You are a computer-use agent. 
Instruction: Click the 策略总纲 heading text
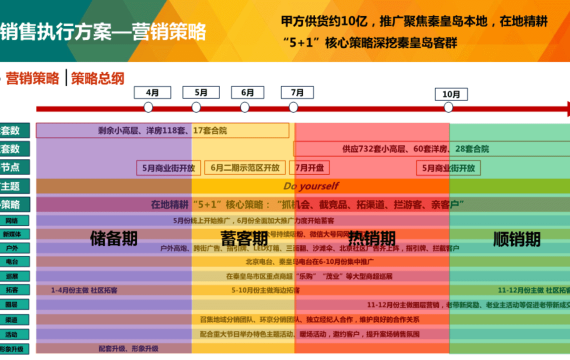point(97,79)
